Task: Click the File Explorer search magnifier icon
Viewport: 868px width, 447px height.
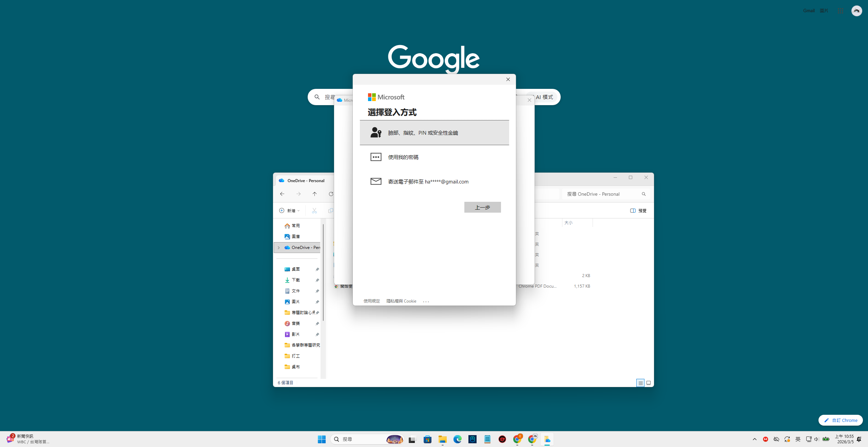Action: [x=643, y=194]
